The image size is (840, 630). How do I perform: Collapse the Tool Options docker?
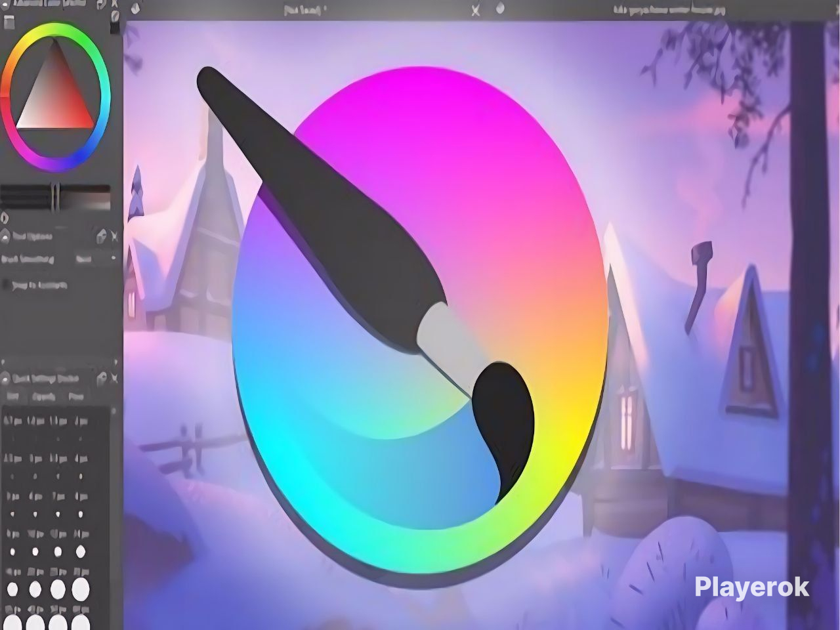tap(5, 236)
